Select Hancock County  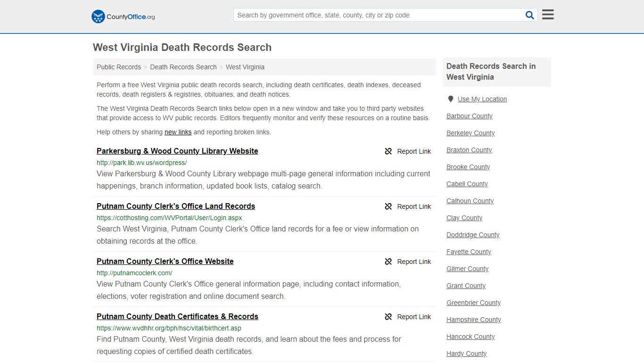click(471, 337)
